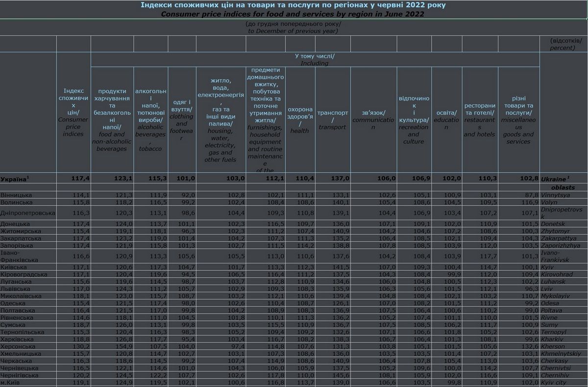The width and height of the screenshot is (588, 387).
Task: Select the 'транспорт/transport' column header
Action: click(333, 120)
